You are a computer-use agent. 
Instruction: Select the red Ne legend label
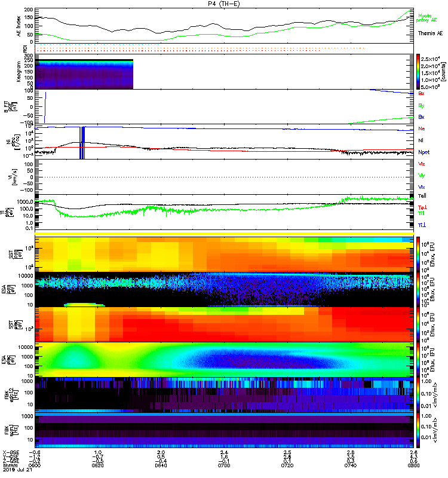click(x=422, y=128)
